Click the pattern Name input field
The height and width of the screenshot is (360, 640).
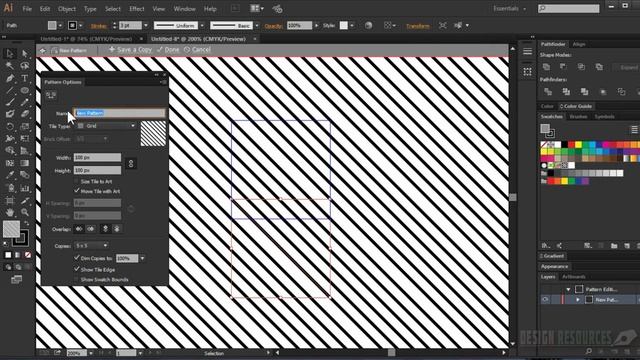point(120,113)
